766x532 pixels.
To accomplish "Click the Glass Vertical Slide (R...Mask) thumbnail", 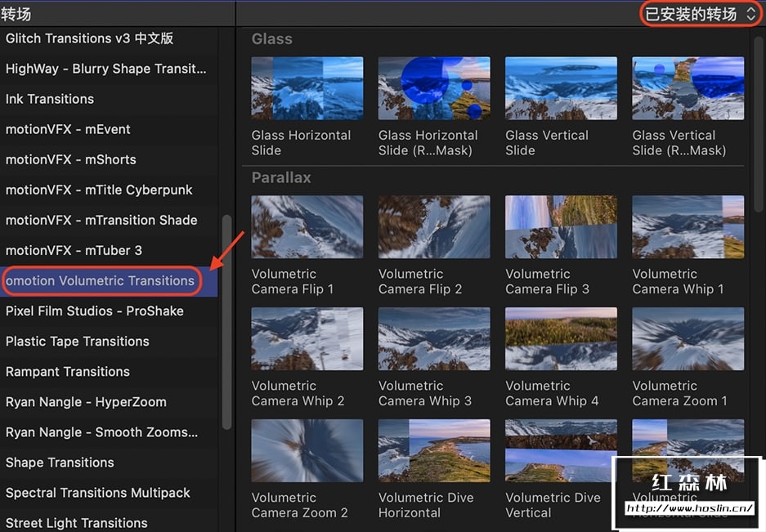I will coord(688,88).
